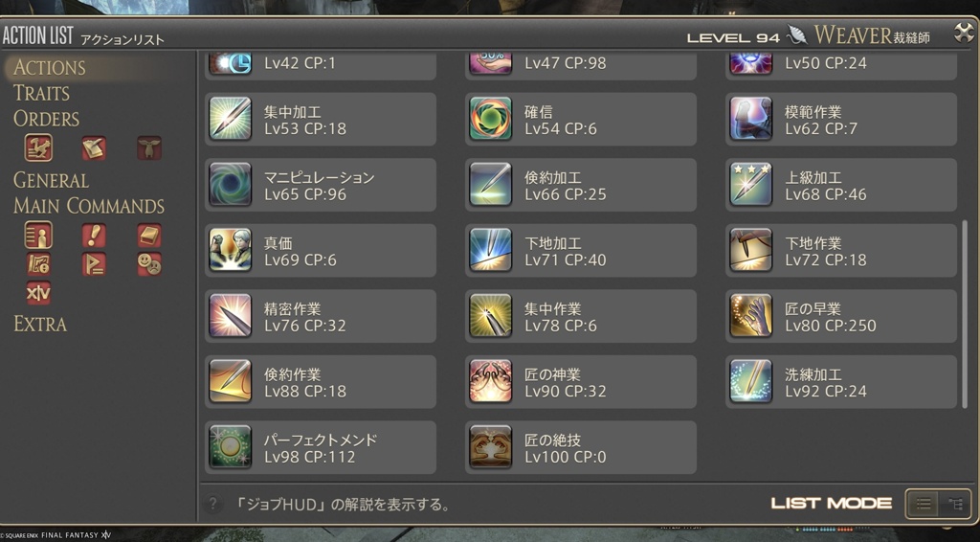Image resolution: width=980 pixels, height=542 pixels.
Task: Open the Traits category
Action: click(41, 93)
